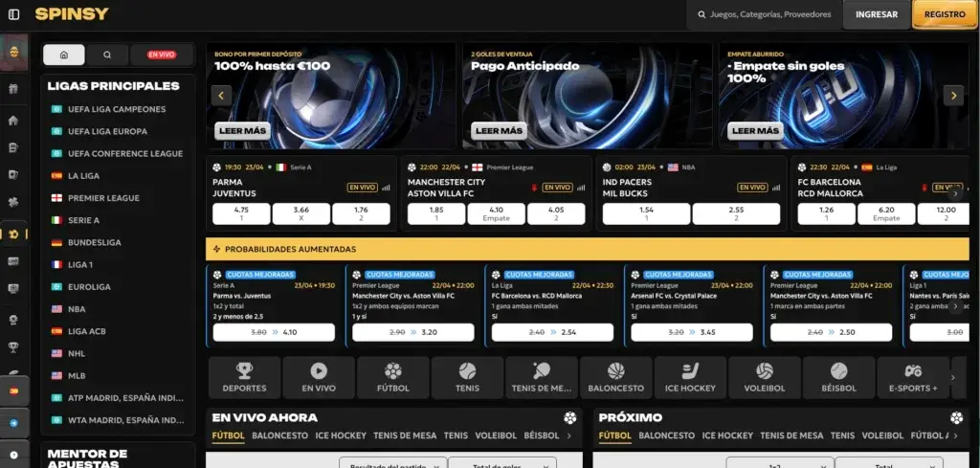Open En Vivo play category tile
The width and height of the screenshot is (980, 468).
point(319,377)
